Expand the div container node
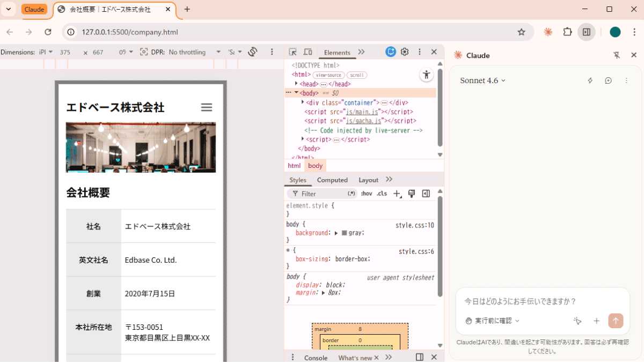Viewport: 644px width, 362px height. click(303, 102)
